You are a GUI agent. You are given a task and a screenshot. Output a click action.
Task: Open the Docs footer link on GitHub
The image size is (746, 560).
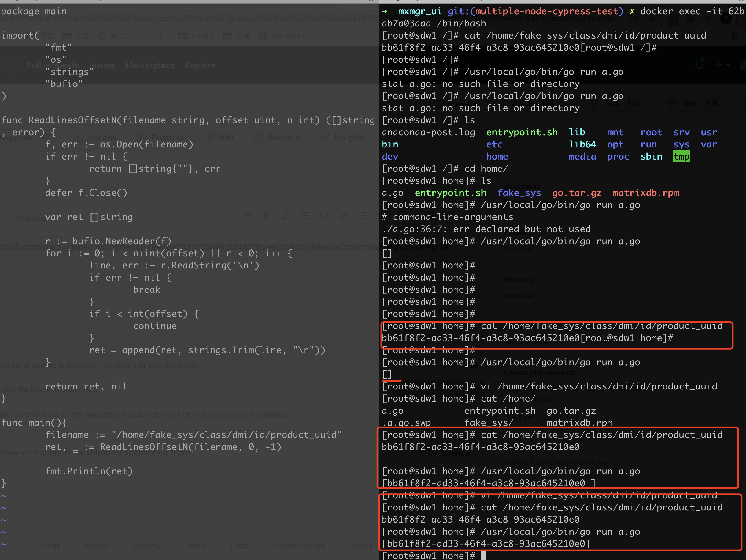click(239, 545)
